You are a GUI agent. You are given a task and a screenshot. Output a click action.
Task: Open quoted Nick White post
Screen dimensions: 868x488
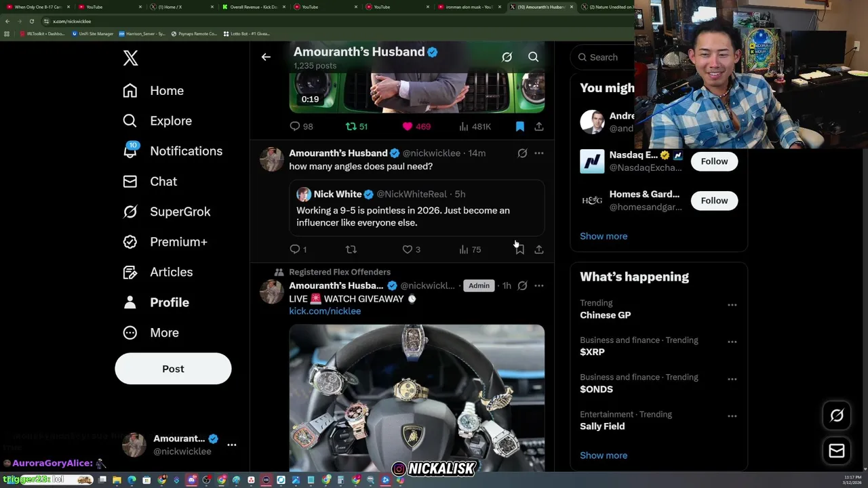coord(417,208)
